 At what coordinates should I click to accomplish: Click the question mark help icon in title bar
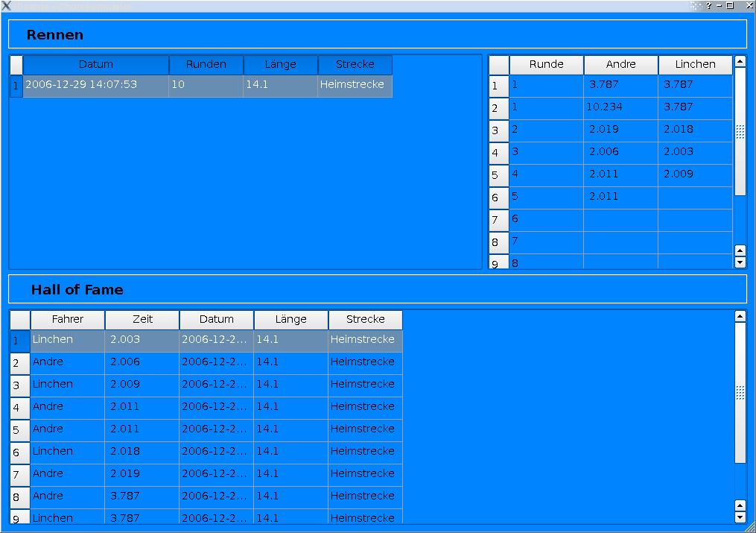[708, 5]
